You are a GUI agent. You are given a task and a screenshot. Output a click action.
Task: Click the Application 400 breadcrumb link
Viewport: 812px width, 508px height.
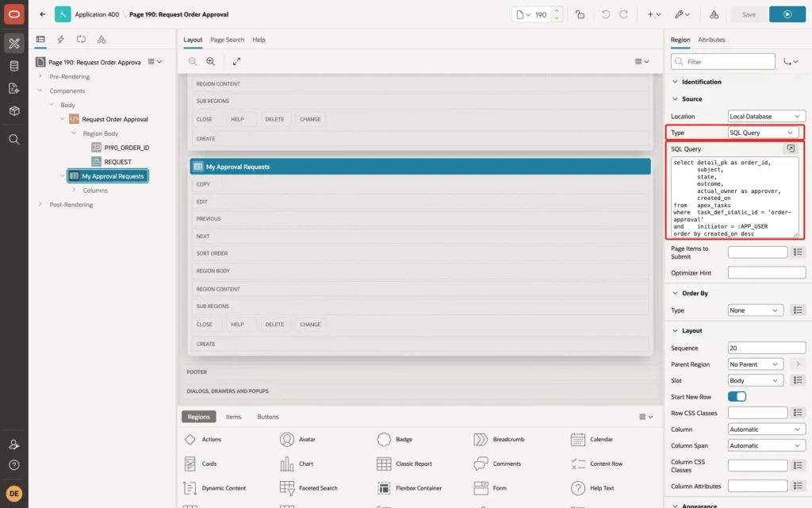pos(97,14)
